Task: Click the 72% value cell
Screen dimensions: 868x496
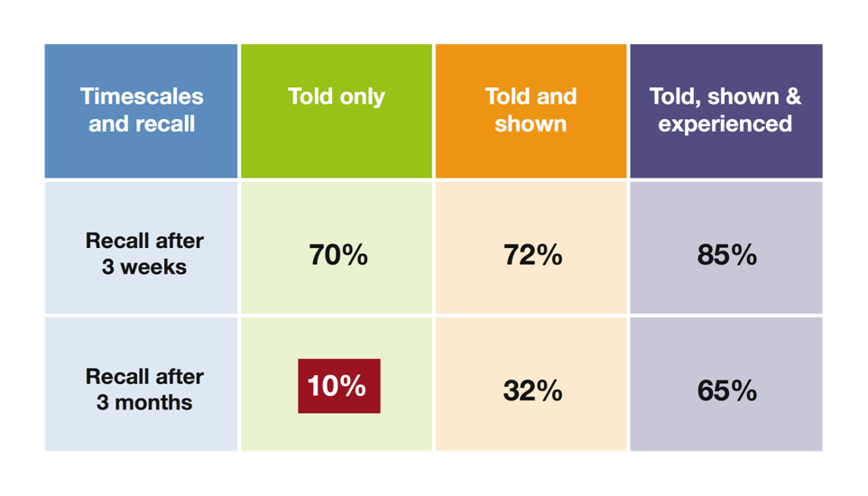Action: [x=532, y=255]
